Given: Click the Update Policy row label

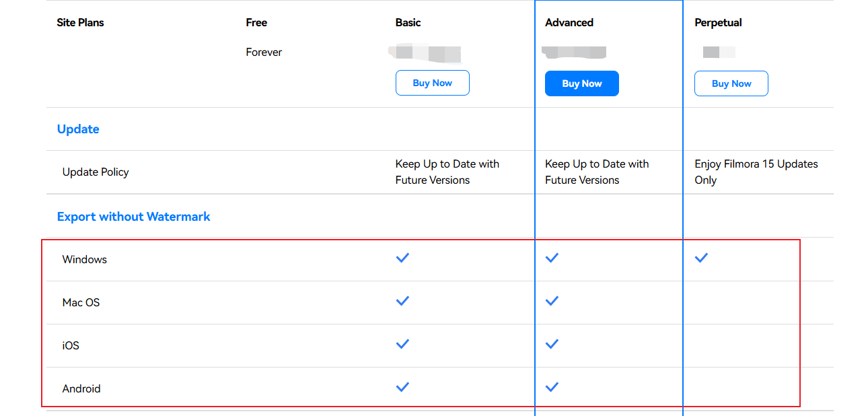Looking at the screenshot, I should [x=96, y=172].
